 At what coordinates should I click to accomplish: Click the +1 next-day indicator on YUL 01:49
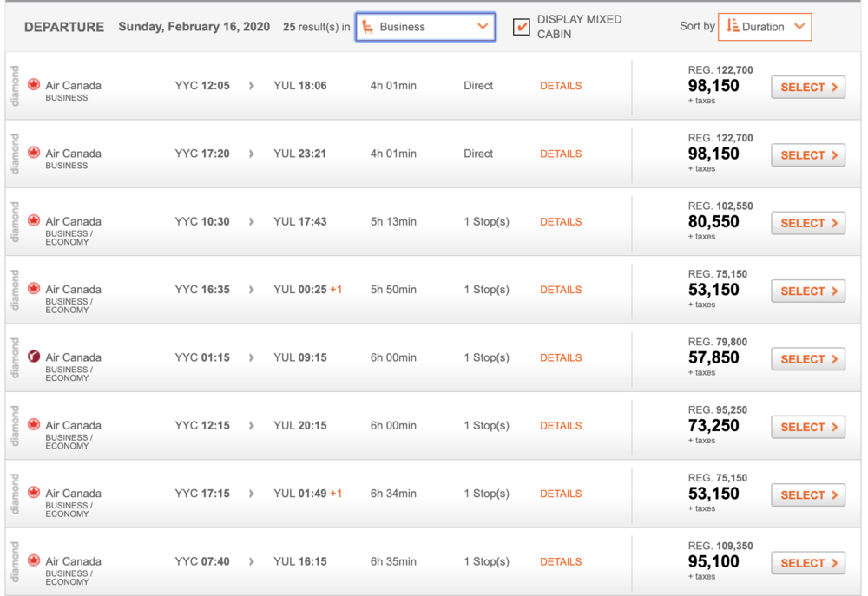click(336, 494)
